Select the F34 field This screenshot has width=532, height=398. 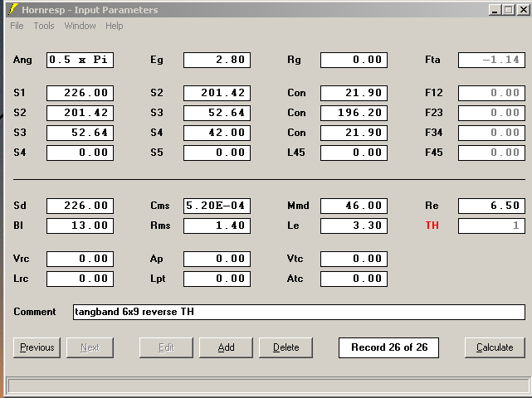(x=491, y=133)
